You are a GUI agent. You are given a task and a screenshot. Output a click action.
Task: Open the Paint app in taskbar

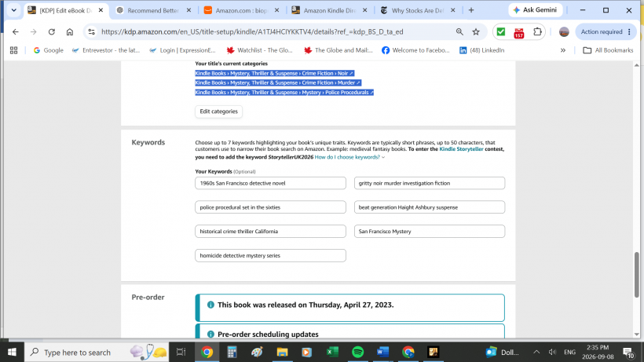click(257, 352)
